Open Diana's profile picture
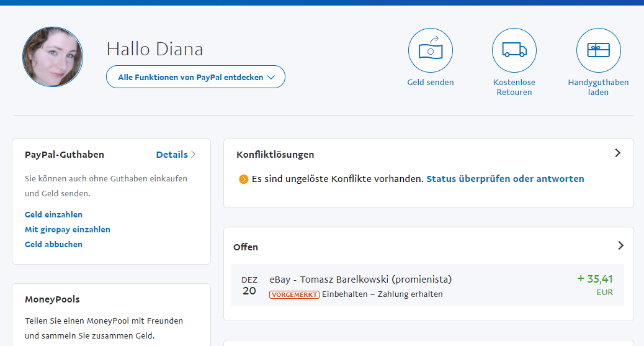 (x=53, y=57)
